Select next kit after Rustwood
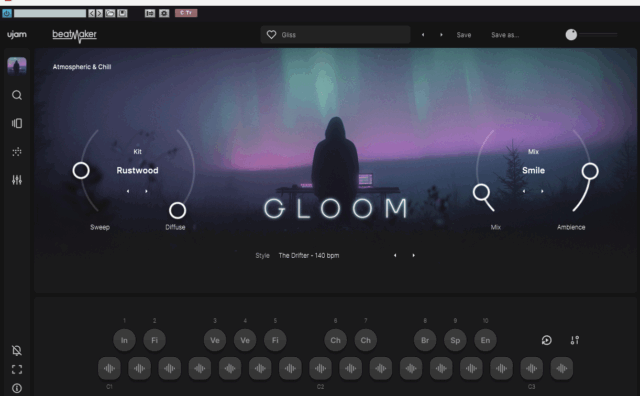Screen dimensions: 640x396 (x=146, y=191)
